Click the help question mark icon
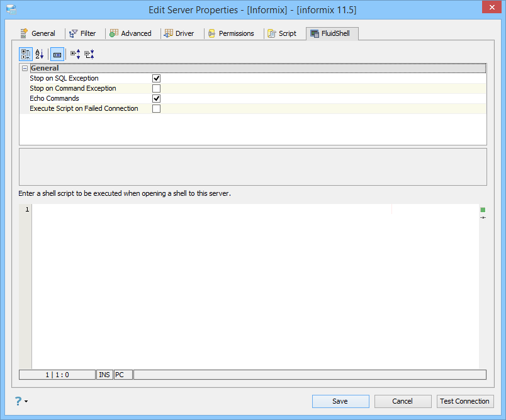Viewport: 506px width, 420px height. [x=18, y=401]
